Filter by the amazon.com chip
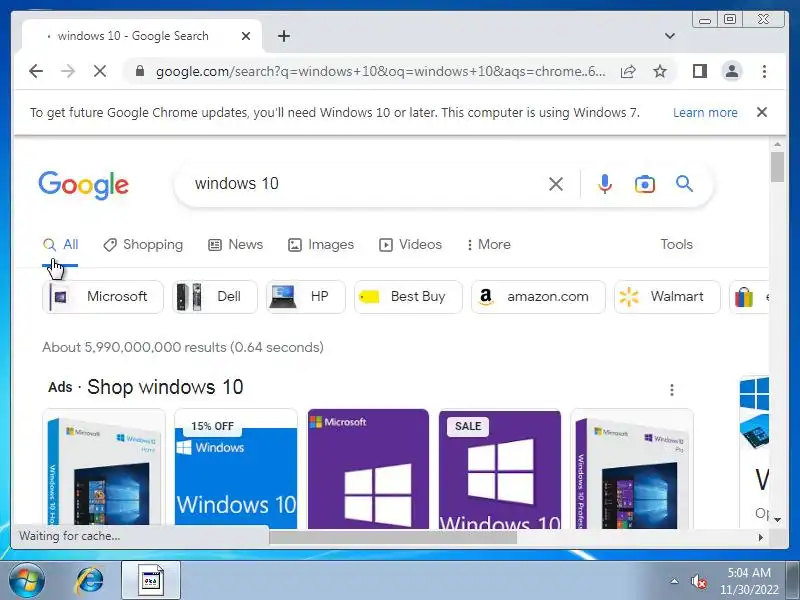 pyautogui.click(x=538, y=296)
